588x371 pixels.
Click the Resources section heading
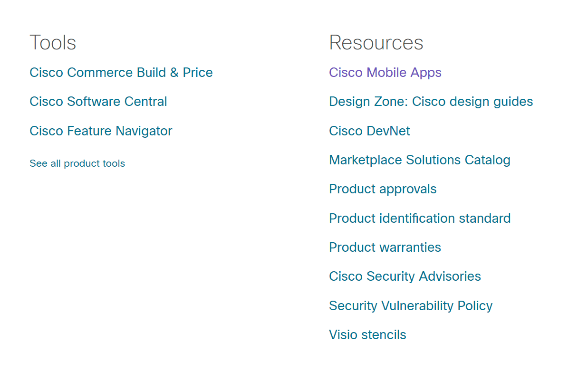point(376,42)
